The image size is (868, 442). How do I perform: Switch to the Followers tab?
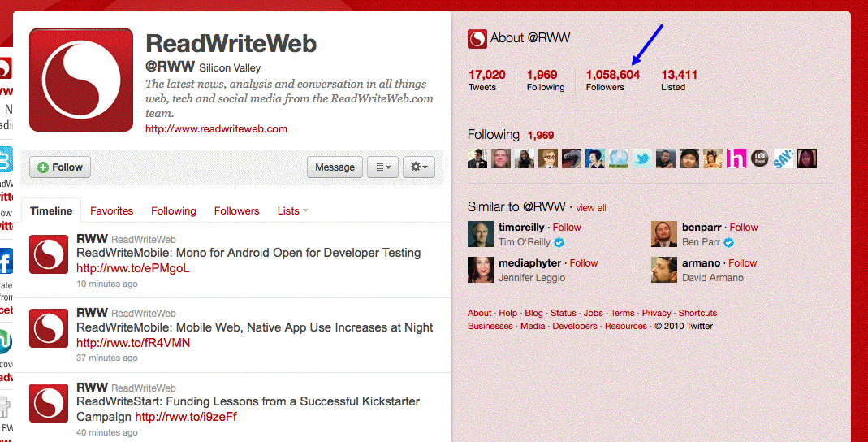(x=236, y=211)
